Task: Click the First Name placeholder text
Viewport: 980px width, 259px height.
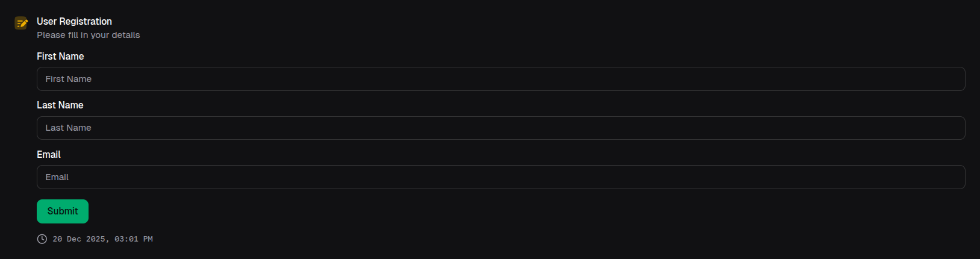Action: click(69, 79)
